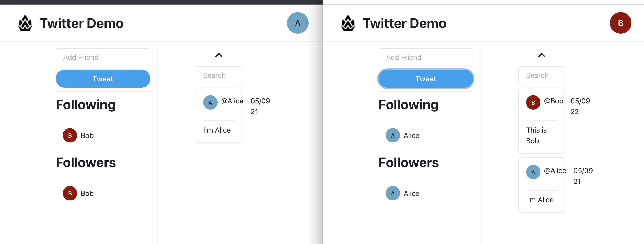Image resolution: width=644 pixels, height=244 pixels.
Task: Click Alice's avatar on the "I'm Alice" tweet
Action: pos(210,102)
